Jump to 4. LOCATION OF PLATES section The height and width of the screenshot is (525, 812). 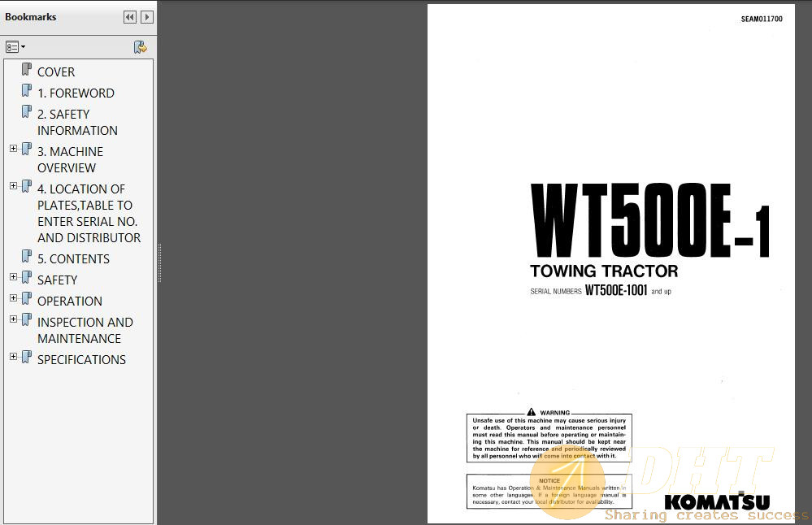[x=89, y=213]
